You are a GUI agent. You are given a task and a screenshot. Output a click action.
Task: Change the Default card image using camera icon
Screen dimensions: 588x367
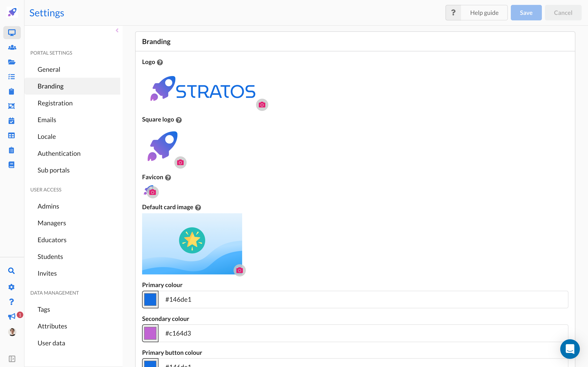[239, 270]
